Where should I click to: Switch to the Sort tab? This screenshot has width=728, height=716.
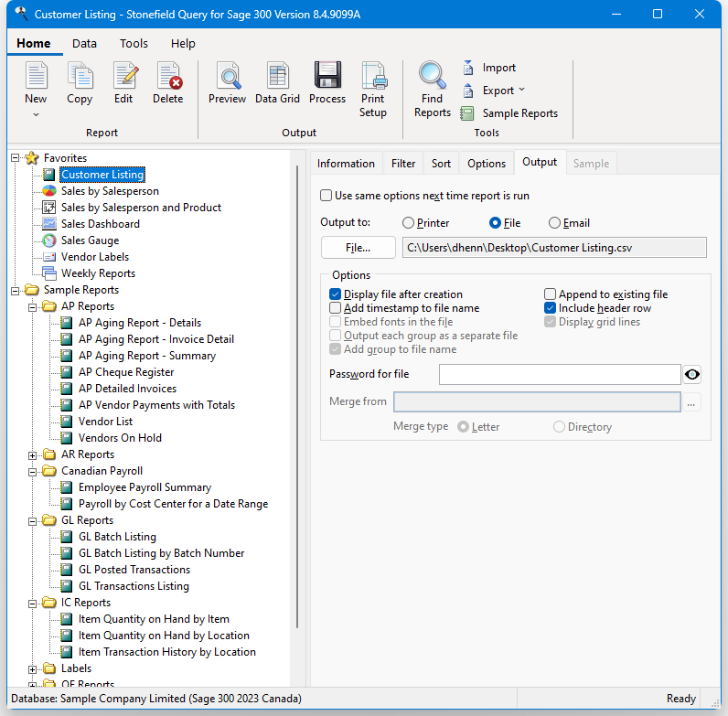coord(441,164)
